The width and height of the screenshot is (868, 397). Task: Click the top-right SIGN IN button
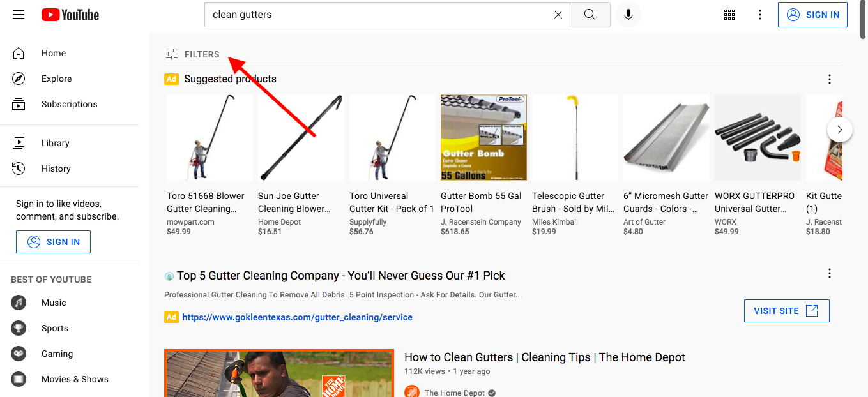pos(812,15)
